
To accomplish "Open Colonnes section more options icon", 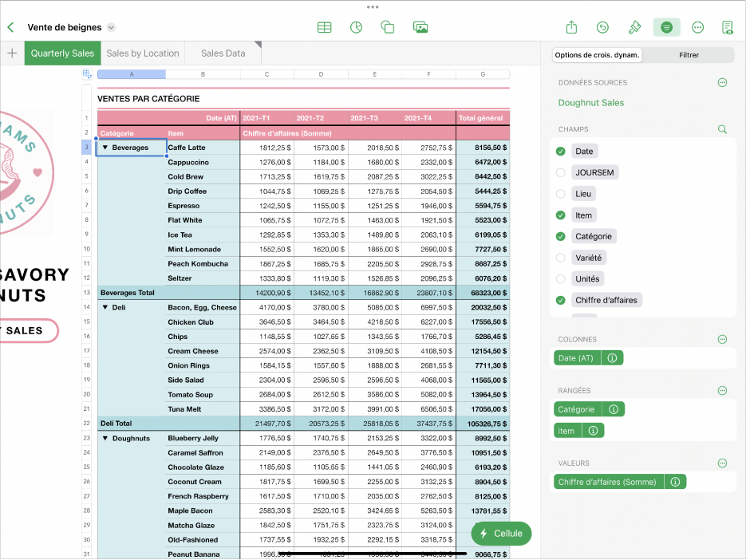I will point(722,339).
